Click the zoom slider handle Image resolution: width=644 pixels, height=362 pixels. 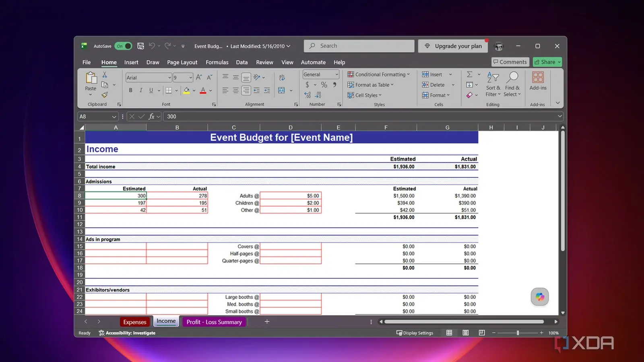tap(518, 333)
